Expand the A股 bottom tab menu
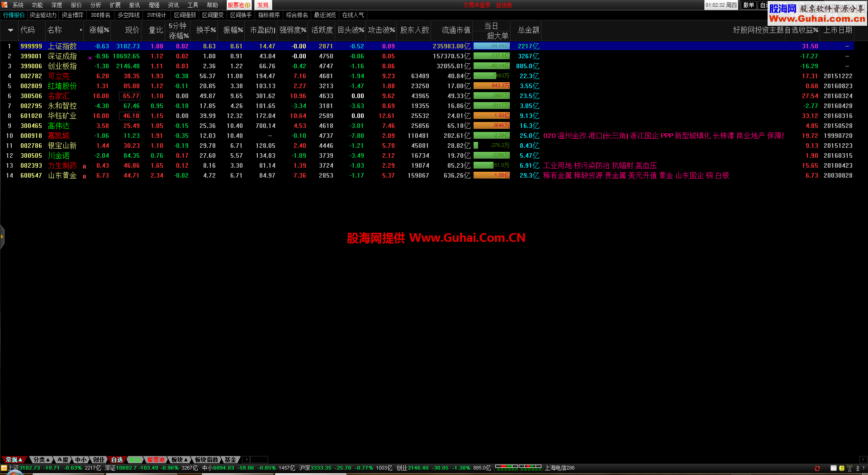868x475 pixels. coord(63,460)
